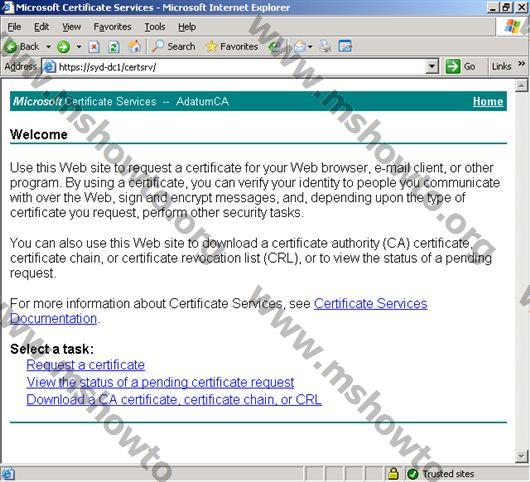The image size is (530, 482).
Task: Click the Welcome heading text
Action: pyautogui.click(x=39, y=135)
